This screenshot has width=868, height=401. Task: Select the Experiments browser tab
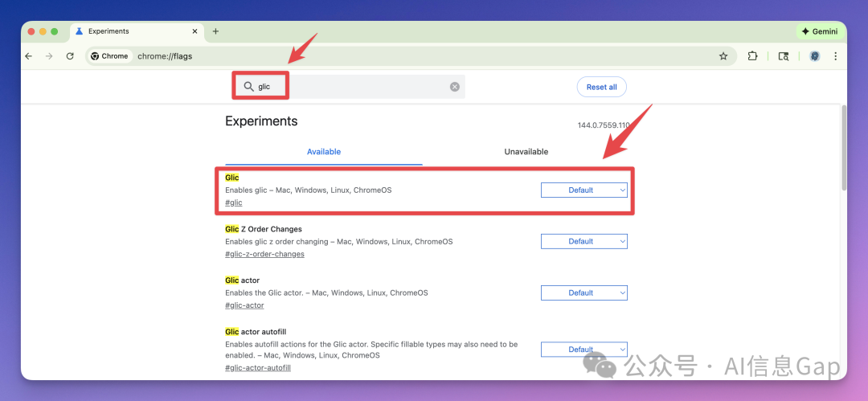137,31
